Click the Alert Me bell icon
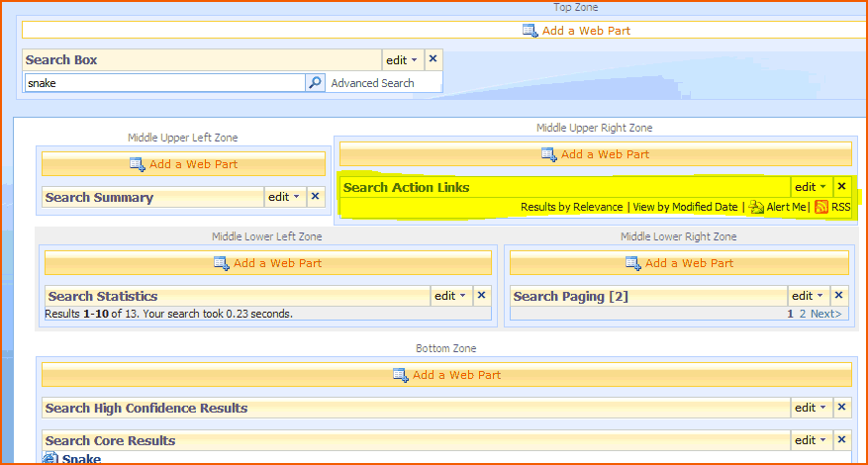This screenshot has width=868, height=465. pos(757,207)
